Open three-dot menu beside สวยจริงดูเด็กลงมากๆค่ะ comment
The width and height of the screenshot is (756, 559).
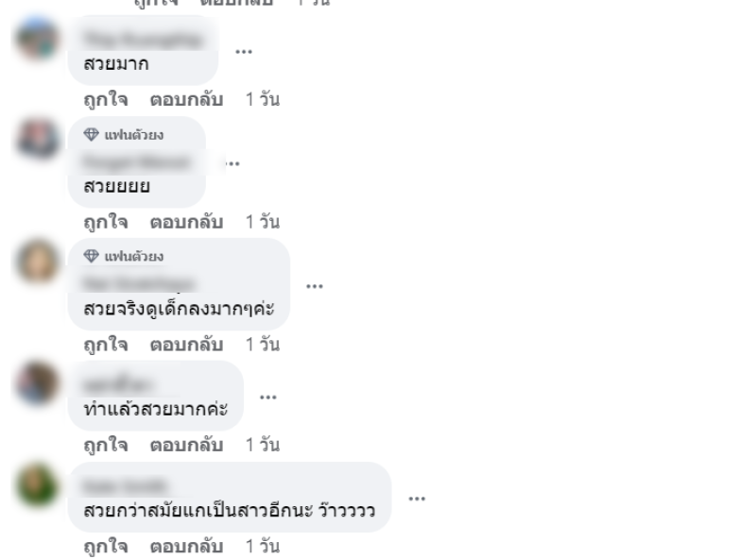click(315, 286)
